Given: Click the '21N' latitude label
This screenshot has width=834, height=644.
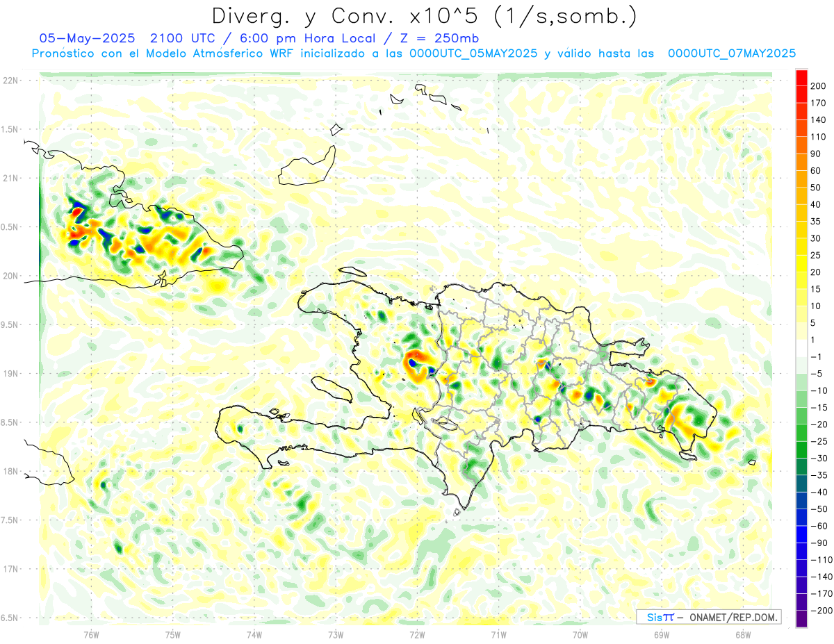Looking at the screenshot, I should [x=10, y=179].
